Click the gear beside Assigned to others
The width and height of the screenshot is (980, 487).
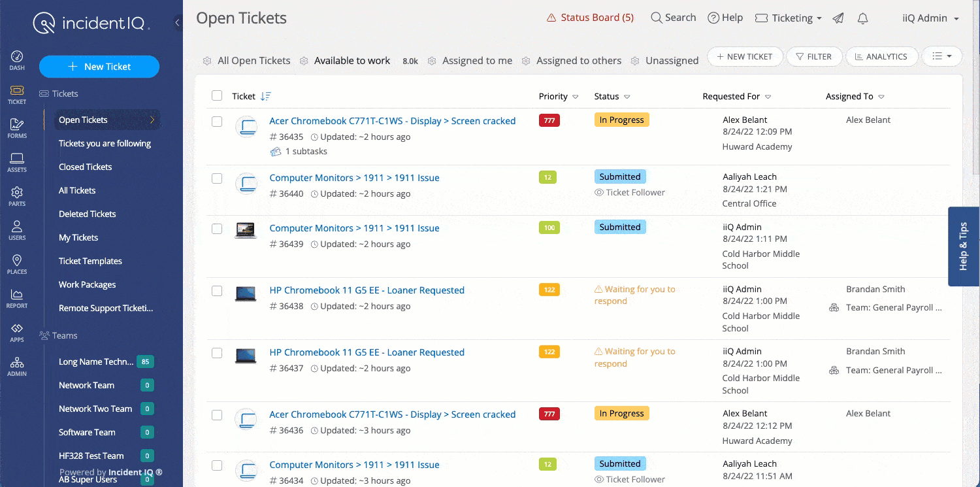click(x=526, y=61)
